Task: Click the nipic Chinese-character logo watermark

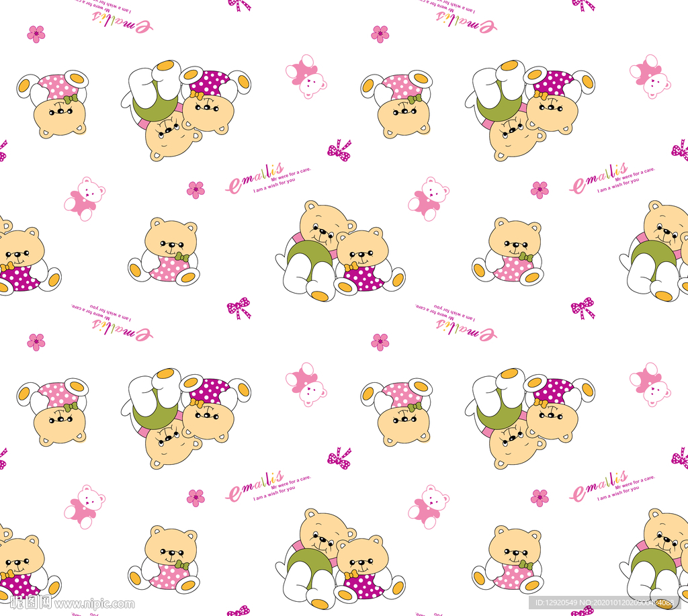Action: pyautogui.click(x=31, y=603)
